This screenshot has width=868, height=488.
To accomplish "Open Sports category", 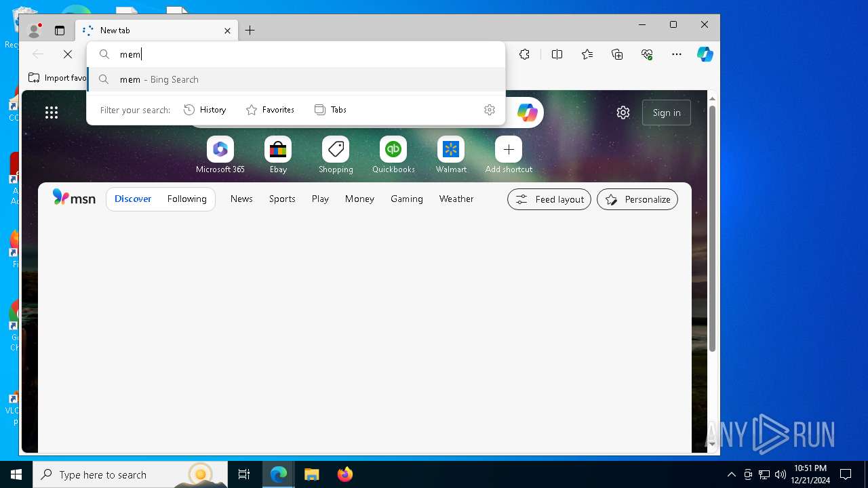I will (282, 199).
